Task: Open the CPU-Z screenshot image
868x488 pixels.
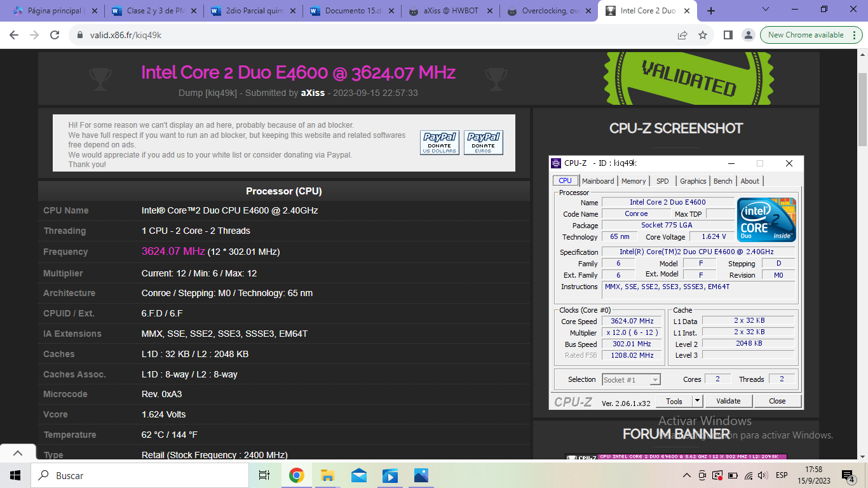Action: pos(676,283)
